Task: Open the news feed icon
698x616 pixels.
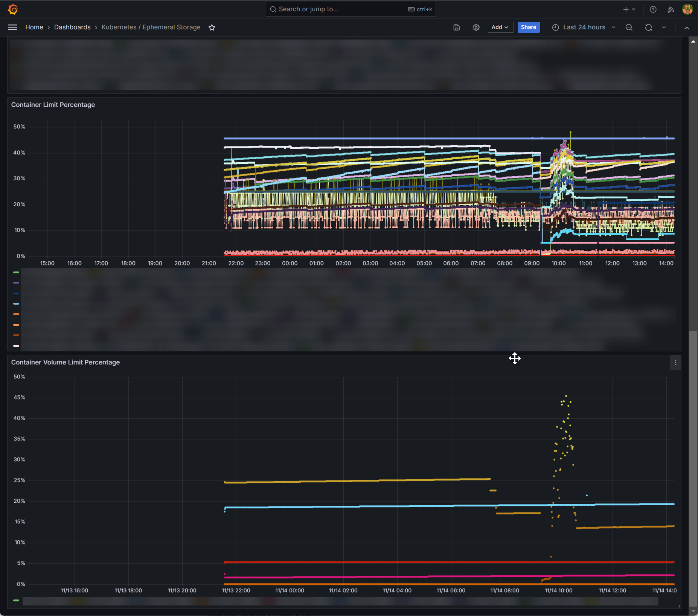Action: (671, 9)
